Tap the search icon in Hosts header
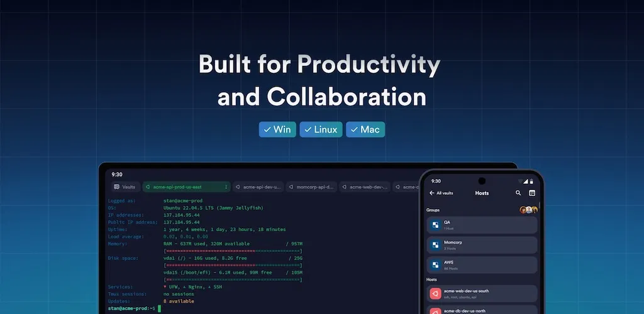 pyautogui.click(x=518, y=193)
